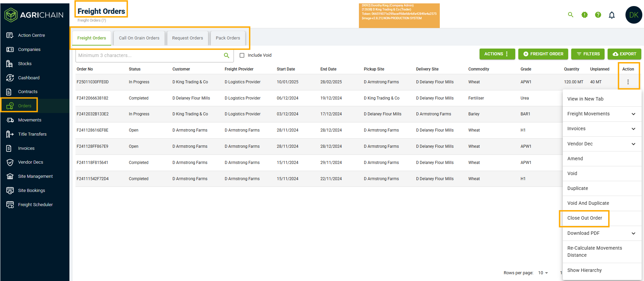Choose View in New Tab menu item
The width and height of the screenshot is (644, 281).
602,99
